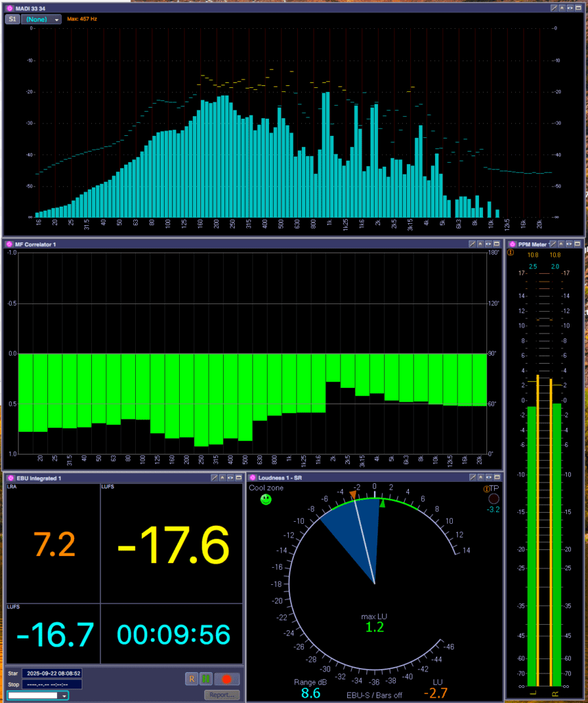Click the green smiley Cool zone icon
The height and width of the screenshot is (703, 588).
266,500
